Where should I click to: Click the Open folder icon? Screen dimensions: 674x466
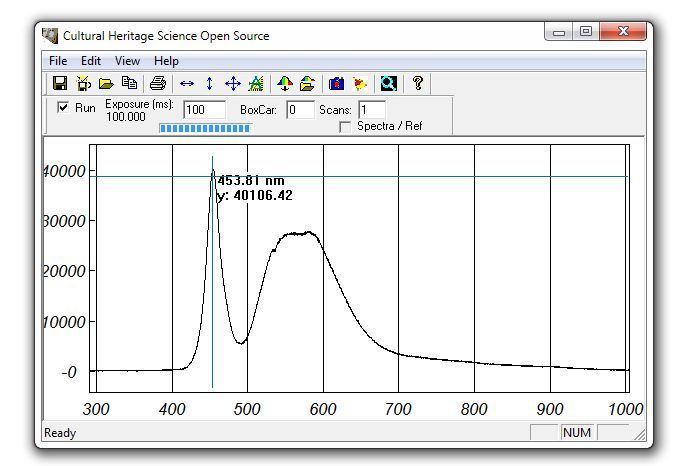click(106, 84)
